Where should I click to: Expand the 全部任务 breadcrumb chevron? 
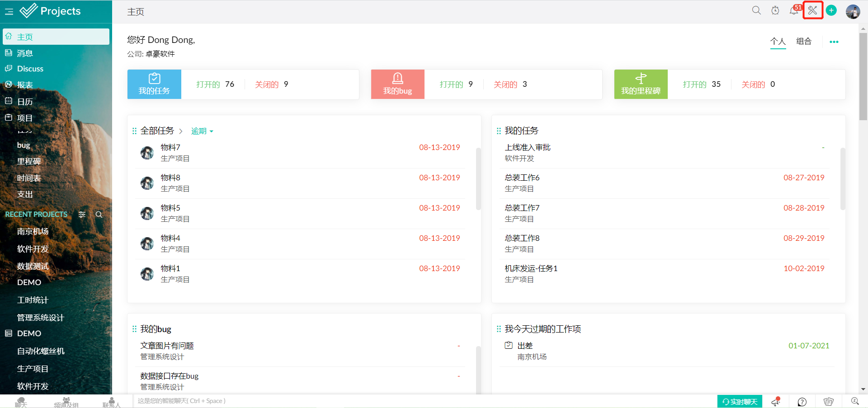[x=181, y=131]
